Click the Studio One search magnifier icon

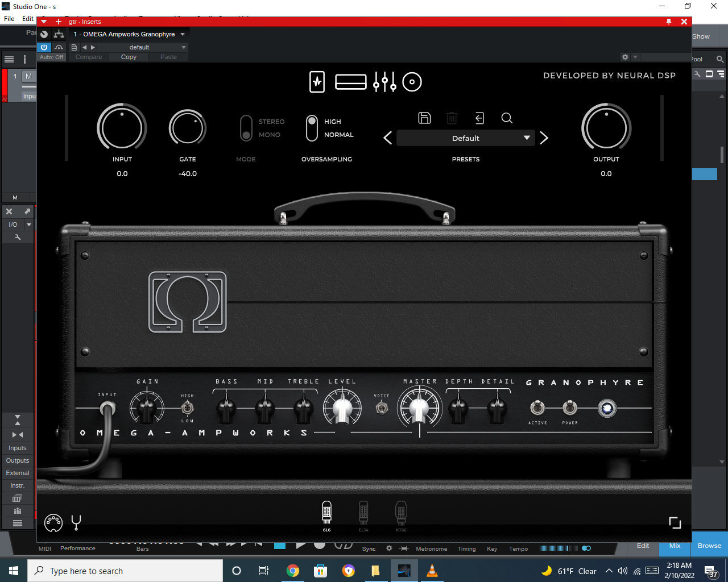click(720, 59)
